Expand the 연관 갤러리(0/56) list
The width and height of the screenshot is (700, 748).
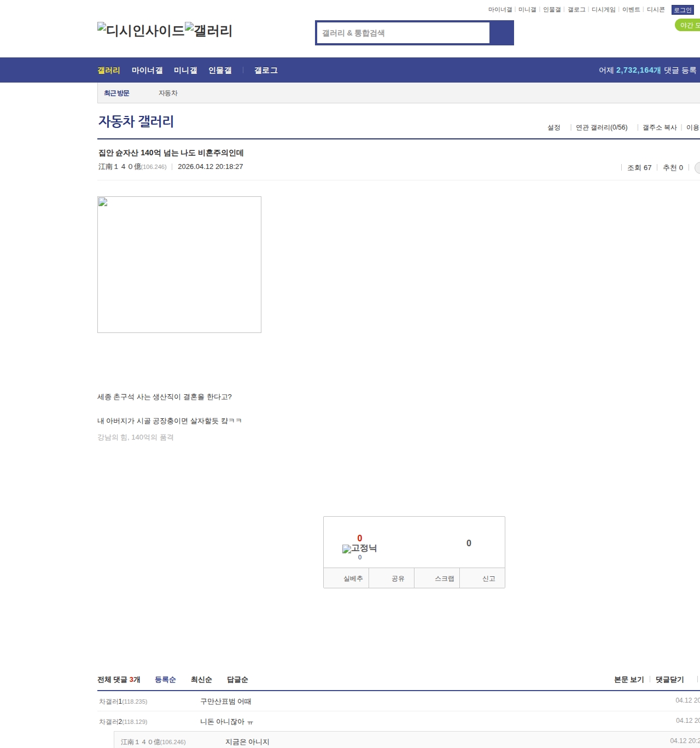[602, 127]
